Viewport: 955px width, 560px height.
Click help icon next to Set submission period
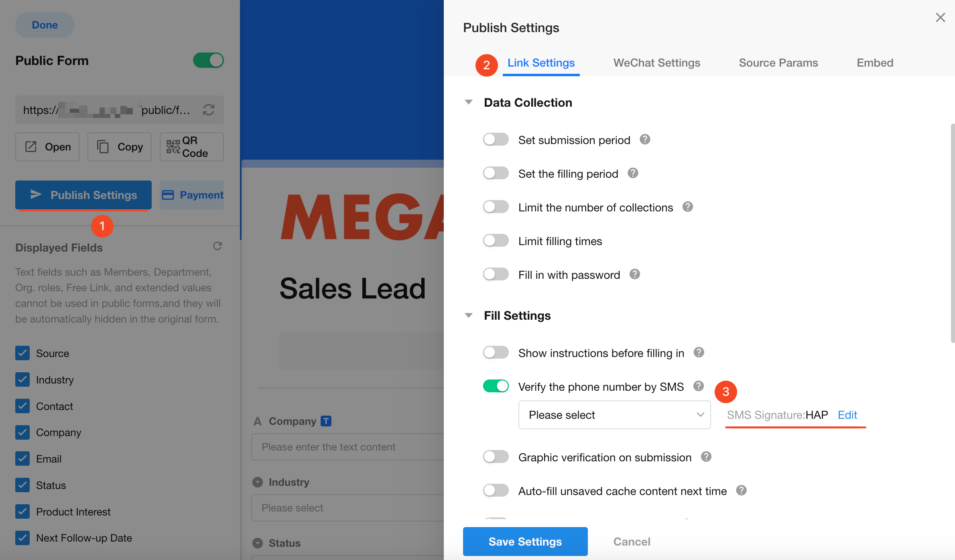click(645, 140)
